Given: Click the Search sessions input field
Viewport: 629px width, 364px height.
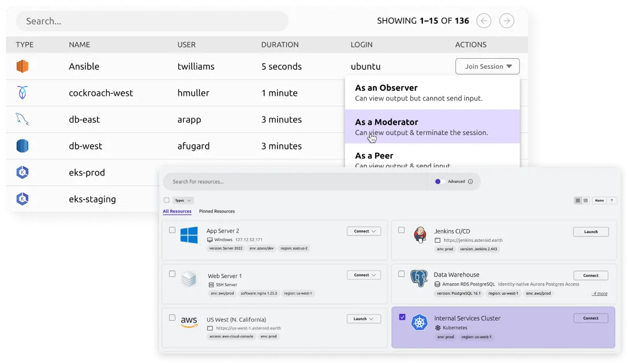Looking at the screenshot, I should pos(152,21).
